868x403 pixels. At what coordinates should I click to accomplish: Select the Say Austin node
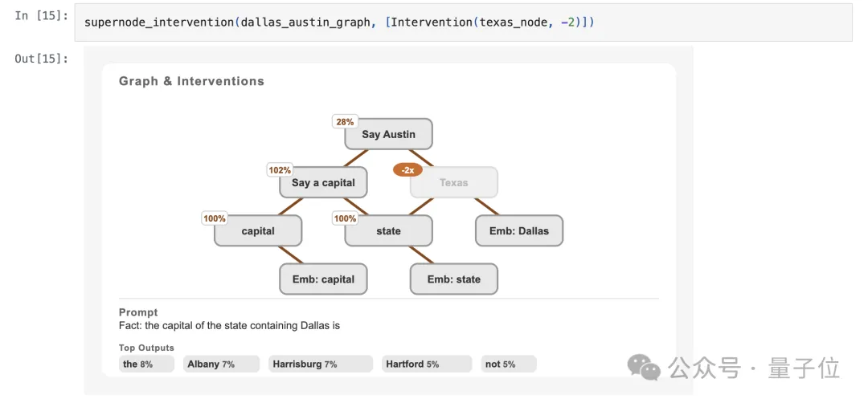pyautogui.click(x=388, y=135)
